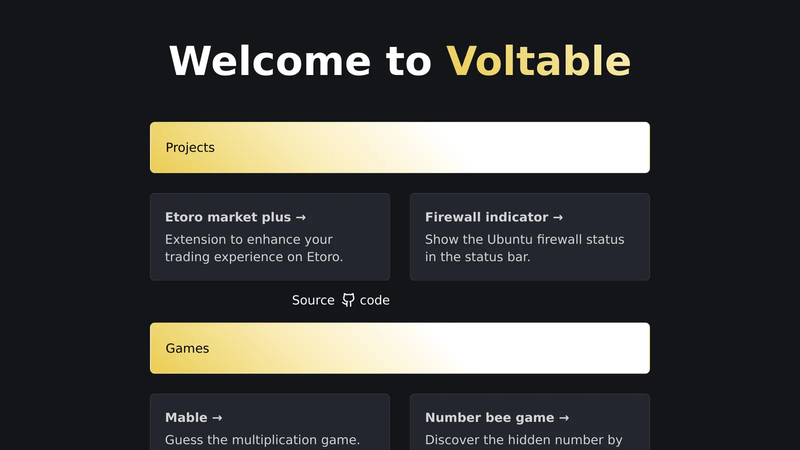This screenshot has width=800, height=450.
Task: Click the yellow Voltable heading word
Action: 539,61
